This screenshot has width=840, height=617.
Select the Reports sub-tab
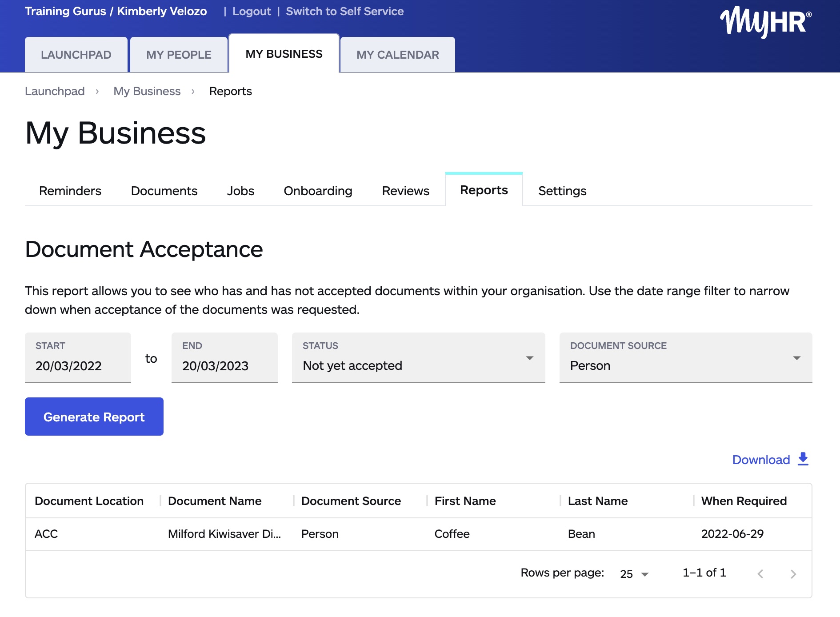[484, 190]
